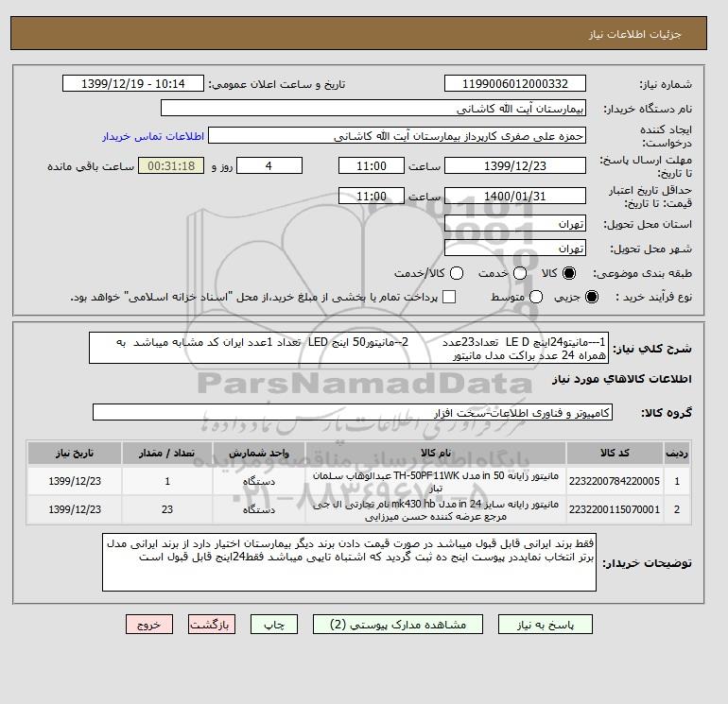Click the واحد شمارش column header
Image resolution: width=728 pixels, height=704 pixels.
tap(259, 453)
